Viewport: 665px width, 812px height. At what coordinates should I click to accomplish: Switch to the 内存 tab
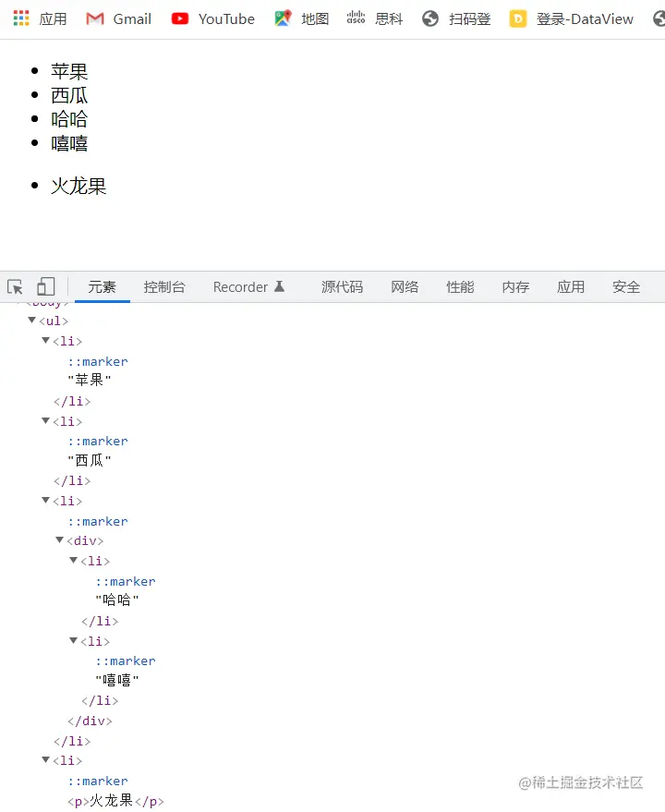[515, 287]
